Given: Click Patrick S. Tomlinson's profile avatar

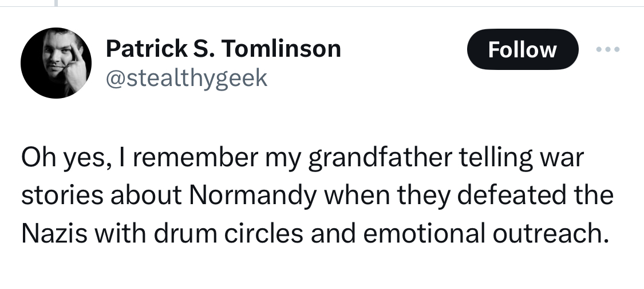Looking at the screenshot, I should (56, 63).
